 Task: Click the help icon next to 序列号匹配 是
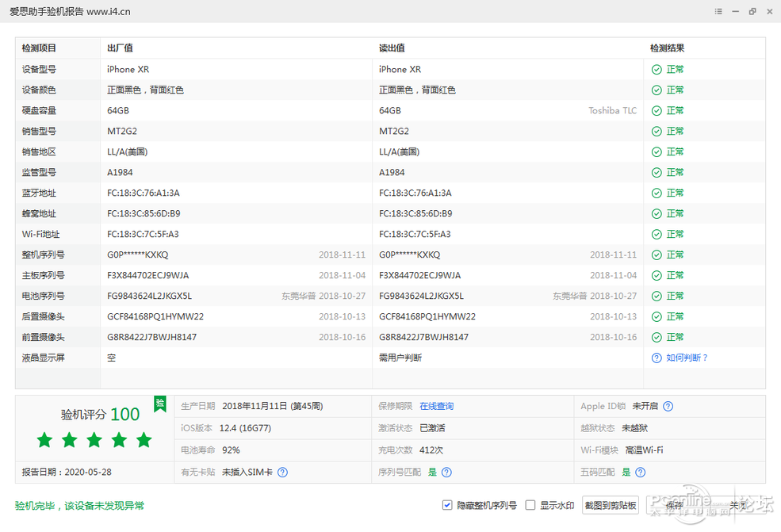446,473
